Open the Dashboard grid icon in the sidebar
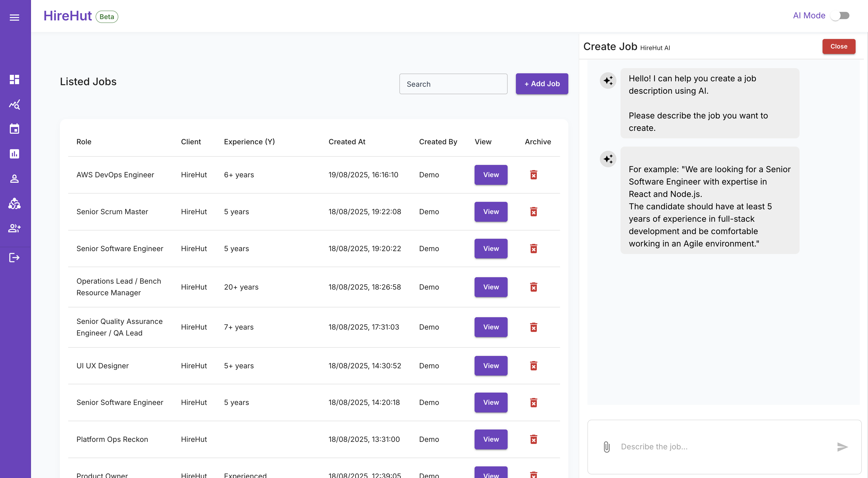 tap(14, 79)
